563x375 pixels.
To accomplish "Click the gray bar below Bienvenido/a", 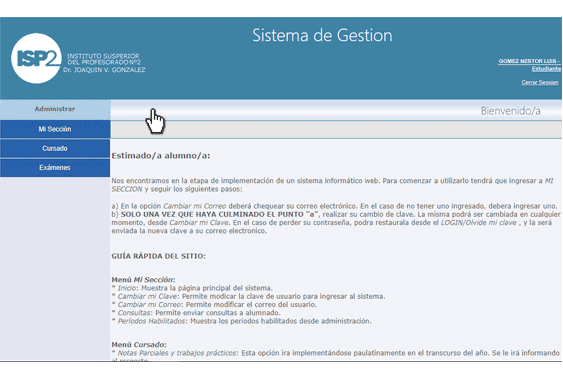I will click(336, 130).
